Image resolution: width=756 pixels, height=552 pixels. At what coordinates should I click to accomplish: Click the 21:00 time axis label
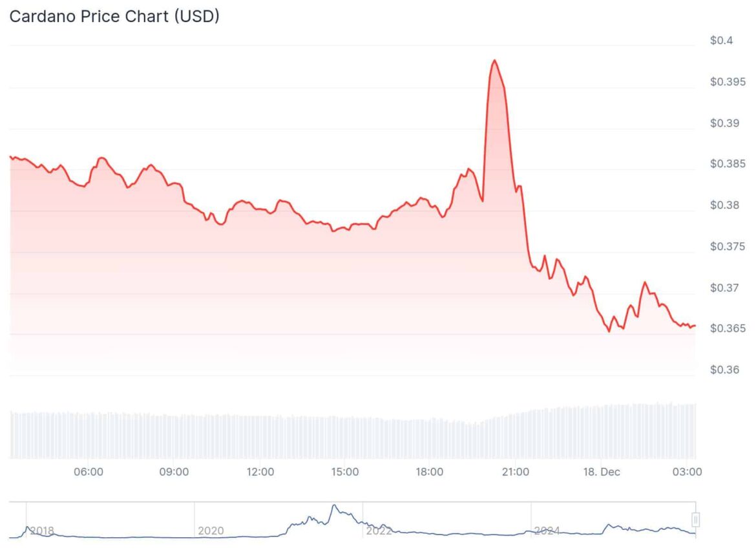pos(515,472)
